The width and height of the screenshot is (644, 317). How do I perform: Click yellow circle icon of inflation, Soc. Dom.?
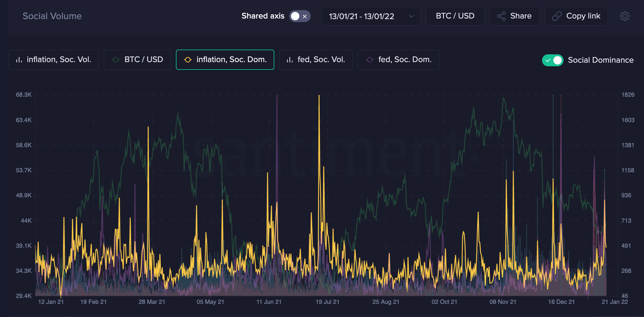click(188, 60)
